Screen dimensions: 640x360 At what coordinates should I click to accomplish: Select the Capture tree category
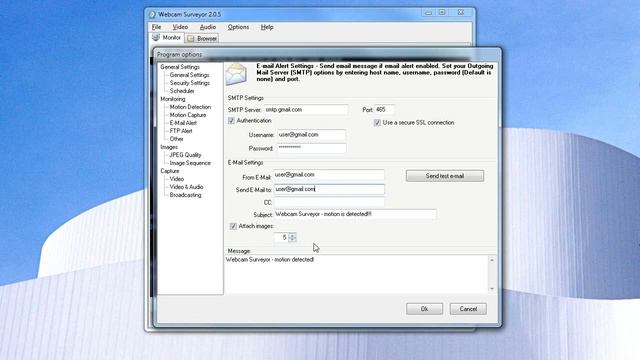170,171
